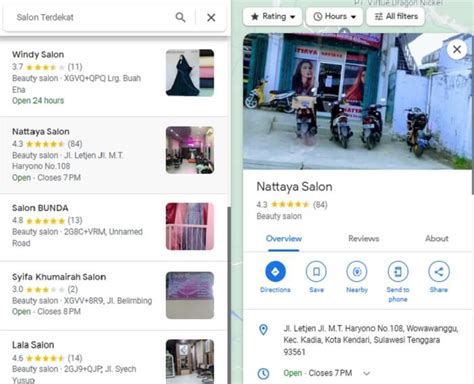Click Open 24 hours text for Windy Salon
Viewport: 474px width, 384px height.
38,101
